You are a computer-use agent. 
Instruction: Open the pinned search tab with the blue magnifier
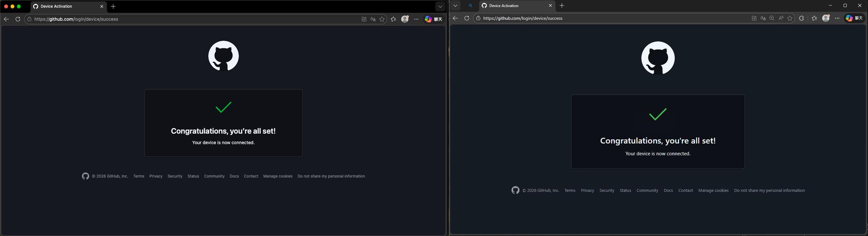[x=470, y=6]
